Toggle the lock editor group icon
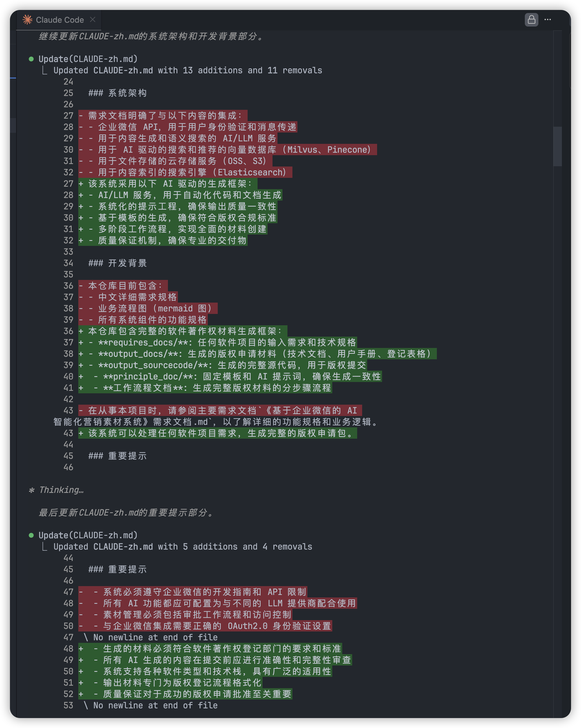Screen dimensions: 581x728 tap(531, 20)
